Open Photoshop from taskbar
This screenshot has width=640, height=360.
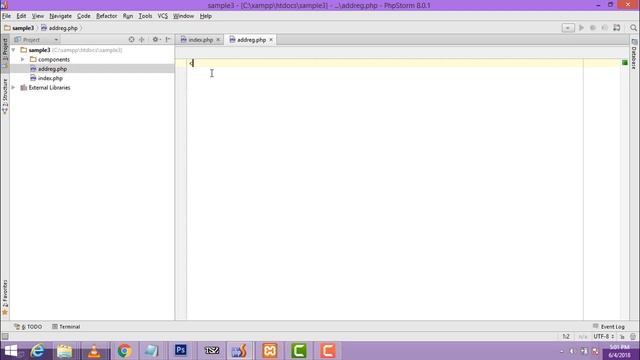[181, 350]
